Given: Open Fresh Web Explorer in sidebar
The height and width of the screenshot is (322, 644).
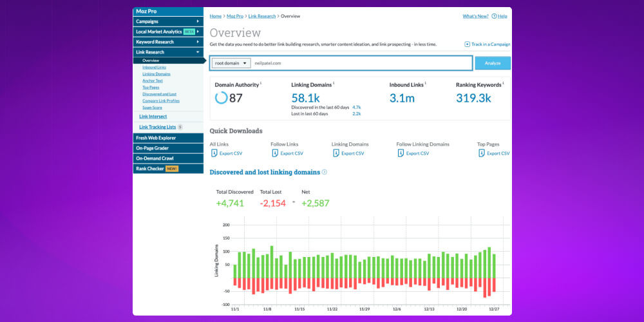Looking at the screenshot, I should (x=168, y=138).
